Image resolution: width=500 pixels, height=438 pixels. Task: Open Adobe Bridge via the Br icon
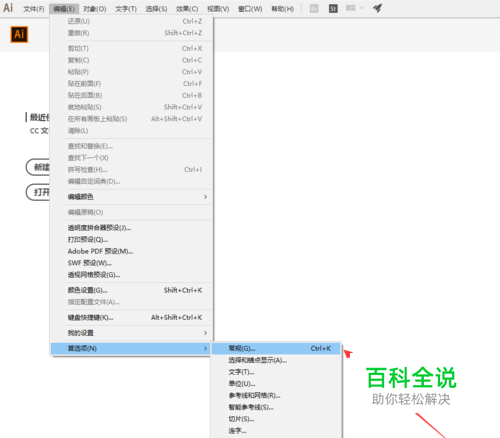pos(314,8)
